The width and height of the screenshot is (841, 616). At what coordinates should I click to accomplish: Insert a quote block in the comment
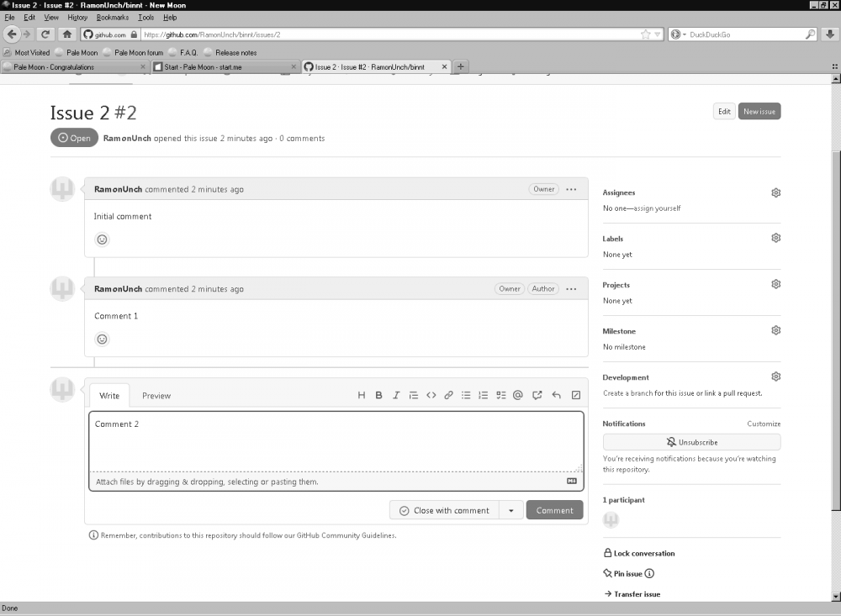(414, 395)
